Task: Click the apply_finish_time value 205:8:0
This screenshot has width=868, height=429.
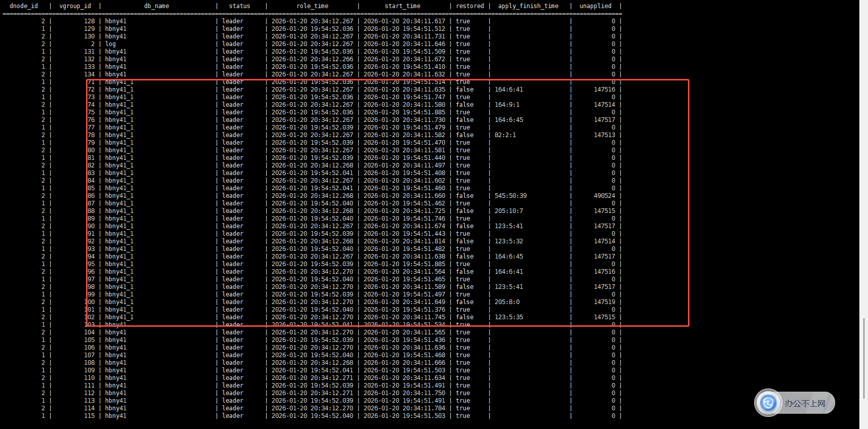Action: [x=507, y=302]
